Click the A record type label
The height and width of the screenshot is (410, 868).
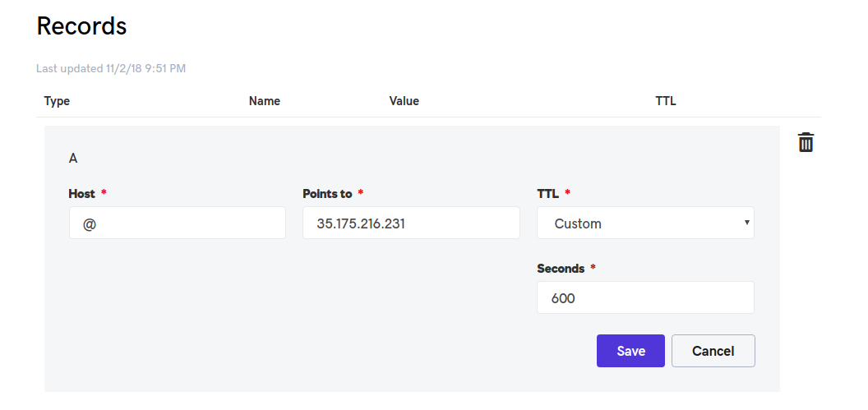(x=73, y=159)
